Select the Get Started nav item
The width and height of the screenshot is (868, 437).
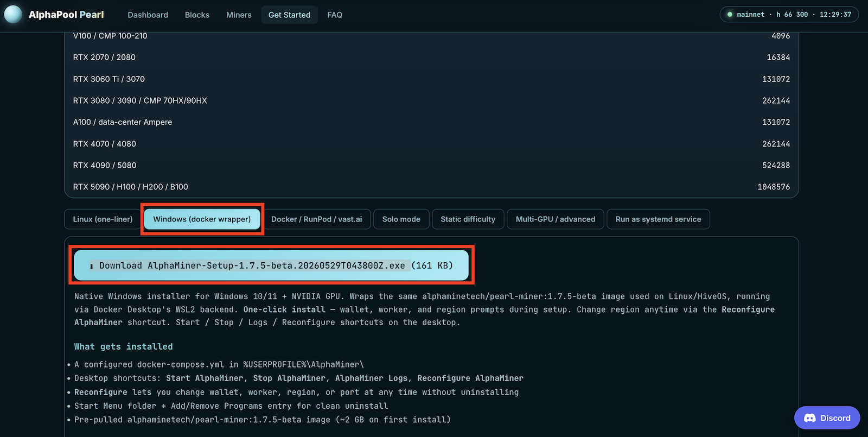point(290,15)
